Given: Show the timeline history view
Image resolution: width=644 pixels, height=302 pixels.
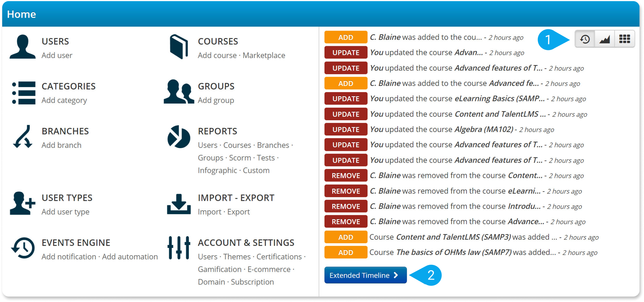Looking at the screenshot, I should 585,39.
